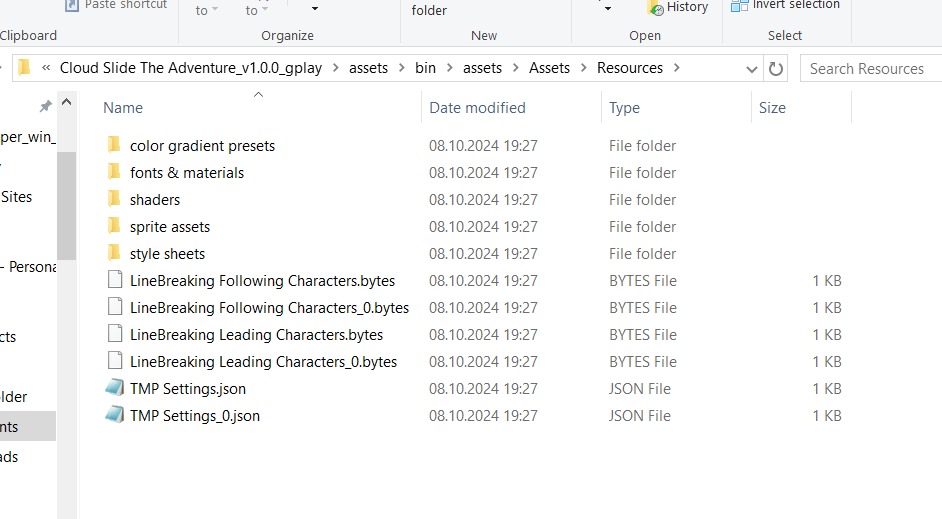Navigate to Cloud Slide The Adventure_v1.0.0_gplay breadcrumb

190,68
